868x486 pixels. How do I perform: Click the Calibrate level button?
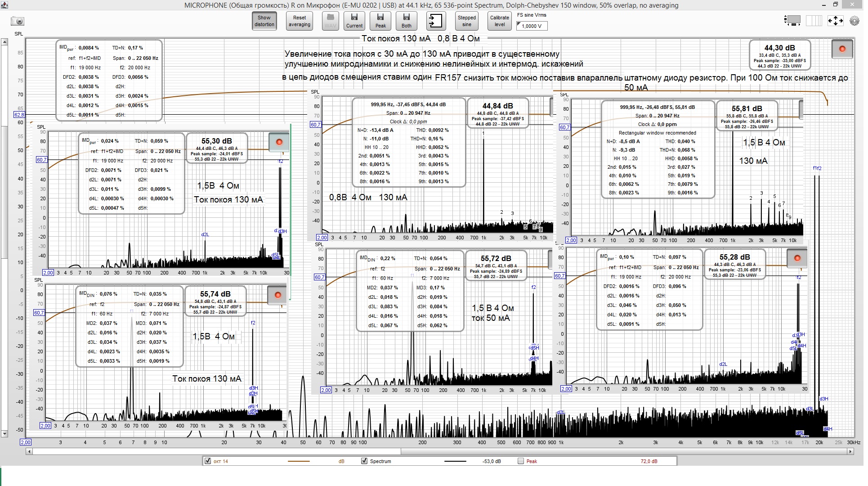pyautogui.click(x=499, y=21)
